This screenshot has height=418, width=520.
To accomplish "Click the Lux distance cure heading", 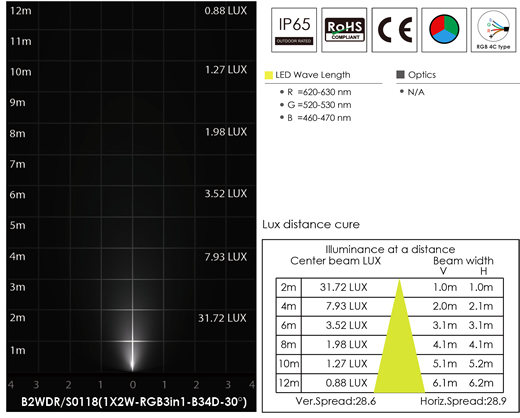I will [x=311, y=224].
